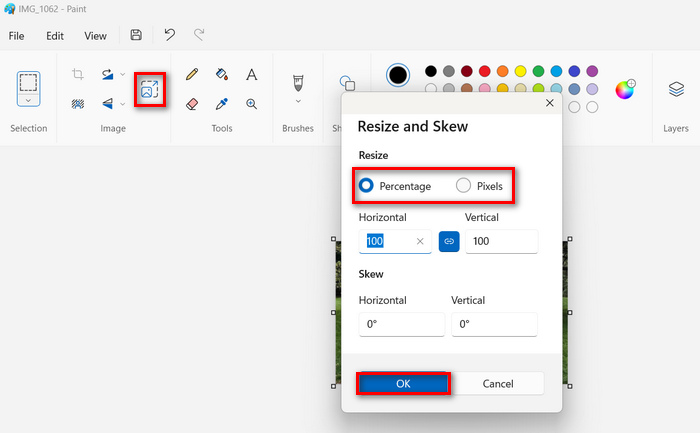
Task: Open the Brushes dropdown
Action: (297, 101)
